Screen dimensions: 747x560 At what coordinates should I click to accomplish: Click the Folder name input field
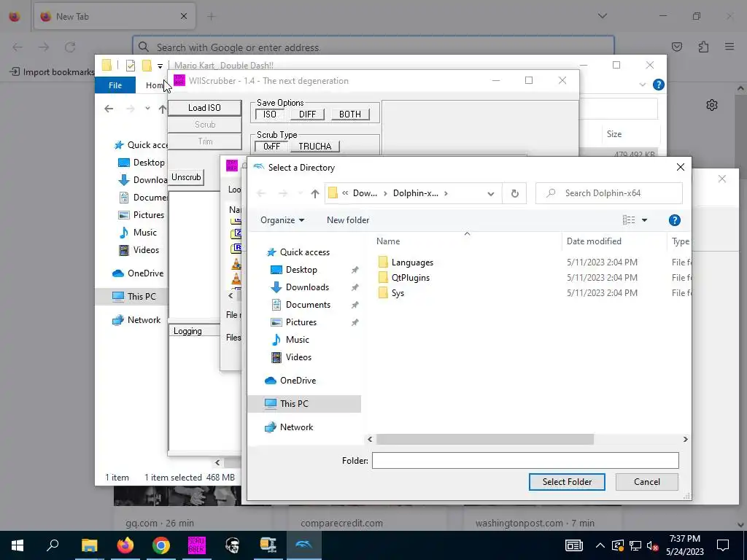click(x=525, y=461)
